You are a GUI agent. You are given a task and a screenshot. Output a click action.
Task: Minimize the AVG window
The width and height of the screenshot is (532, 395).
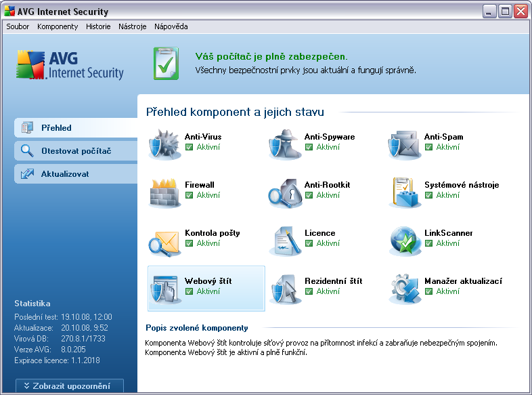tap(489, 12)
